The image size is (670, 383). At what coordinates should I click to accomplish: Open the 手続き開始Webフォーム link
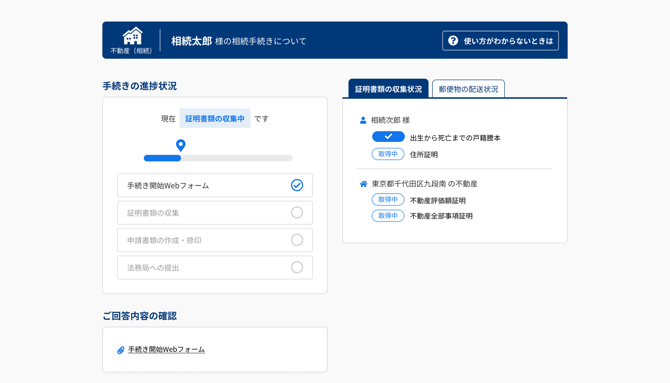[x=166, y=349]
